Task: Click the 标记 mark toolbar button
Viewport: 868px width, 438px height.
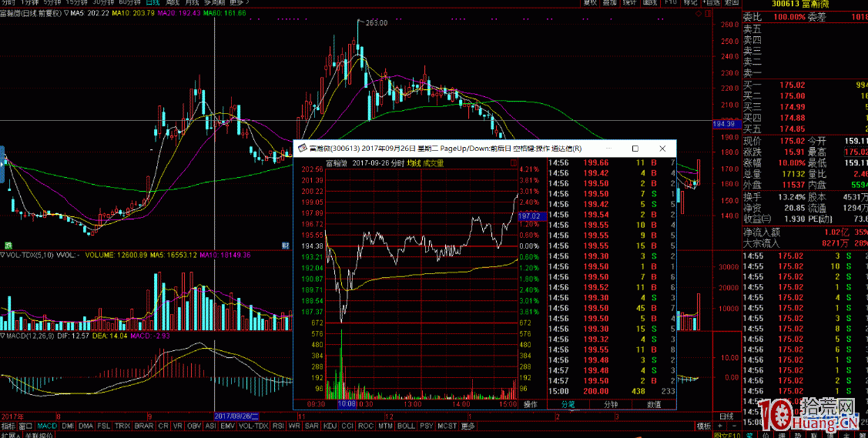Action: 690,2
